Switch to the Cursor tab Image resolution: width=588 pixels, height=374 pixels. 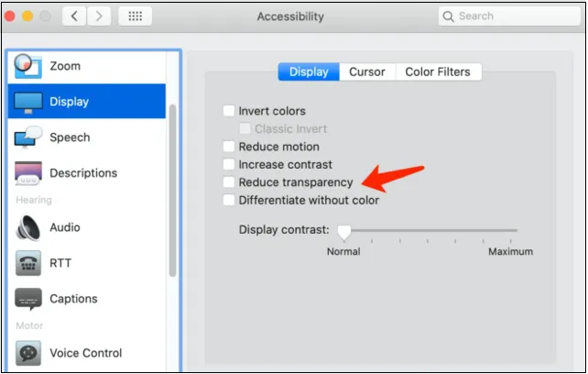click(x=367, y=72)
